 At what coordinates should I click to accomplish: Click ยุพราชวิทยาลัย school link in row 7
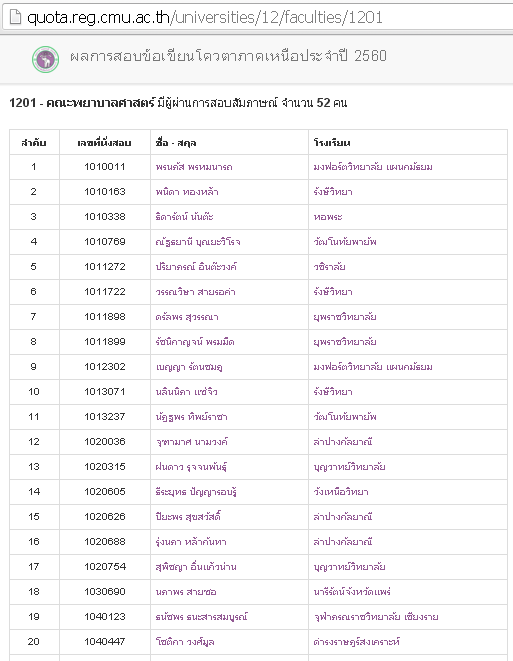[345, 317]
